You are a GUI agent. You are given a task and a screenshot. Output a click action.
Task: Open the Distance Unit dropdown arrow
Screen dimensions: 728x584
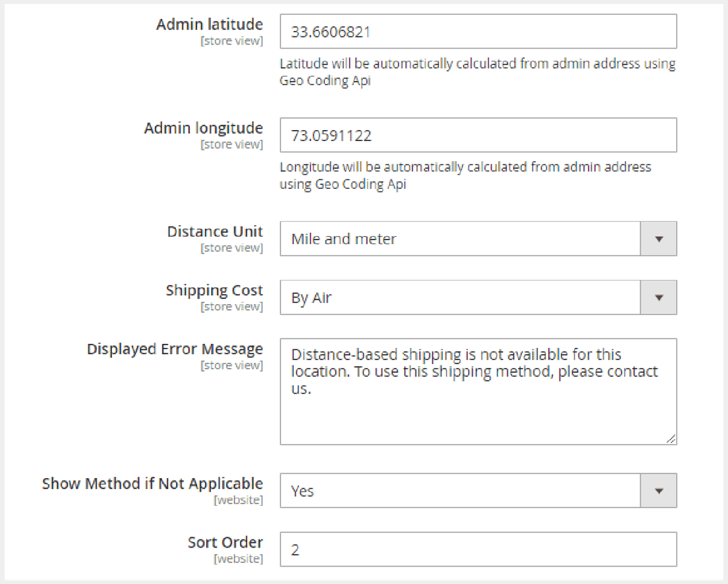coord(659,239)
